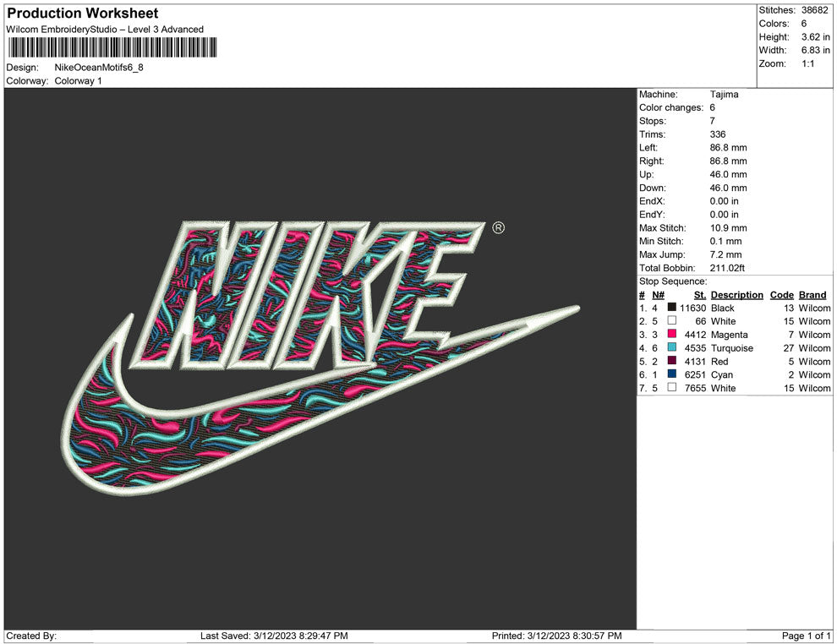Click the Magenta thread color swatch
Image resolution: width=837 pixels, height=644 pixels.
click(672, 334)
